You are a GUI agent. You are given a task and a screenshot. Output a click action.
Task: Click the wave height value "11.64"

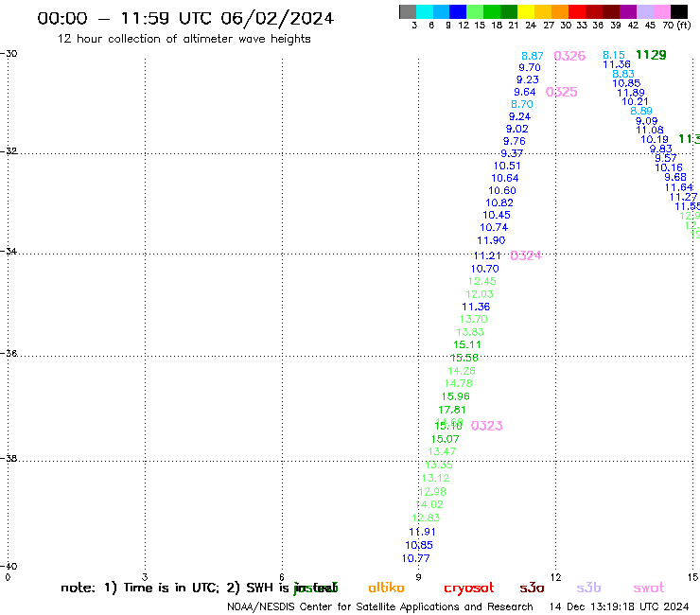678,187
